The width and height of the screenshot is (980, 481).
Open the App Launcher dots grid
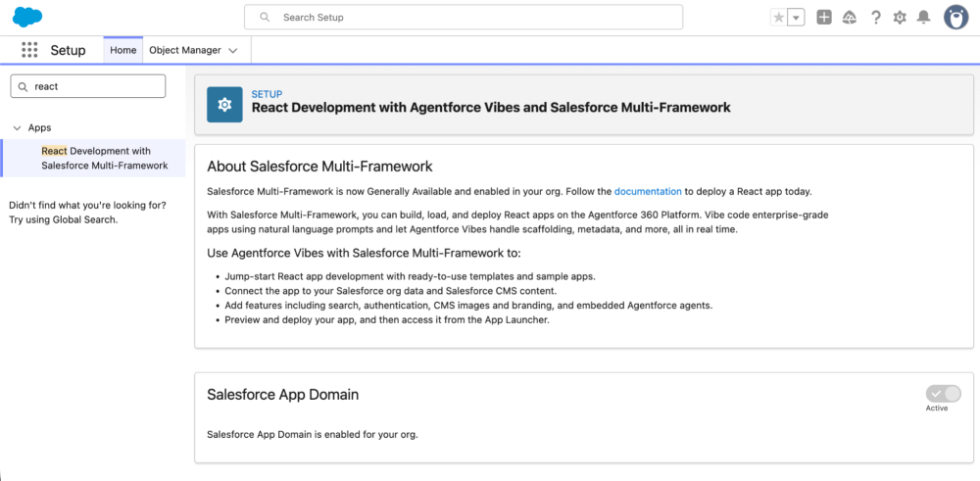29,50
